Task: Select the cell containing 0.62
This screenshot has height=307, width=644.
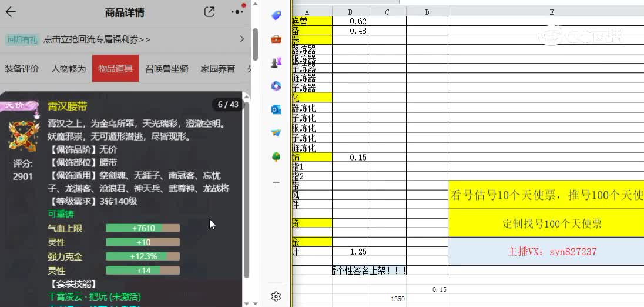Action: [350, 21]
